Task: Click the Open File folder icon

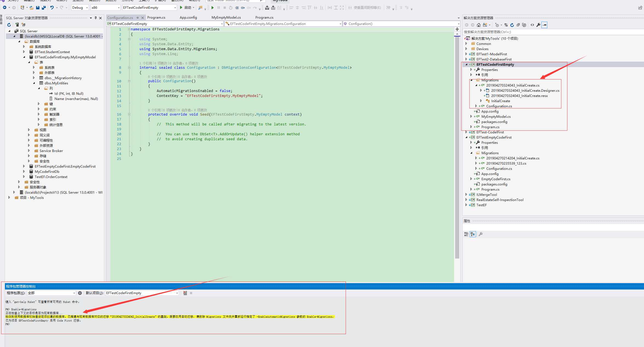Action: 32,8
